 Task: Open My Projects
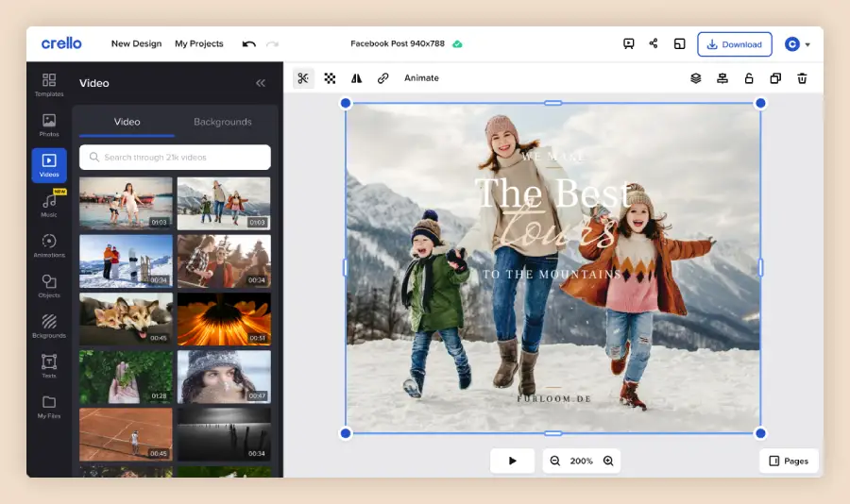pos(199,43)
